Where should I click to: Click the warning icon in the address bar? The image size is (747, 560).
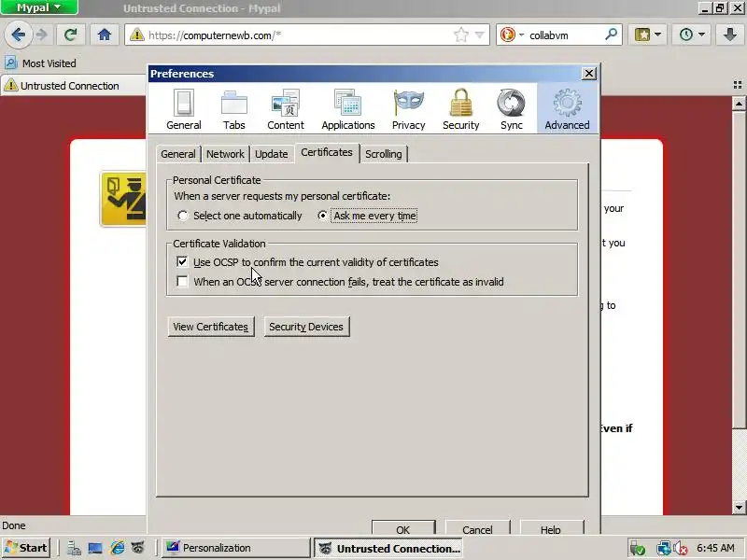(x=136, y=35)
